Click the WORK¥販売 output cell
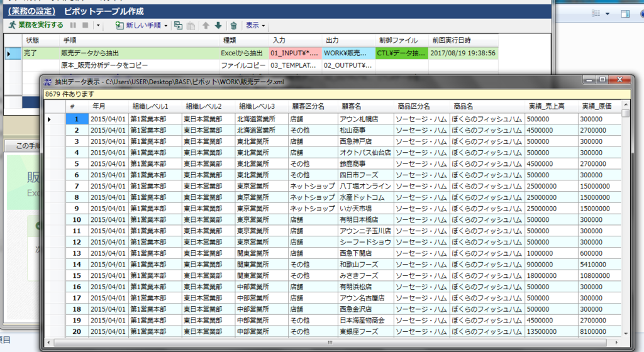Image resolution: width=644 pixels, height=352 pixels. click(348, 53)
